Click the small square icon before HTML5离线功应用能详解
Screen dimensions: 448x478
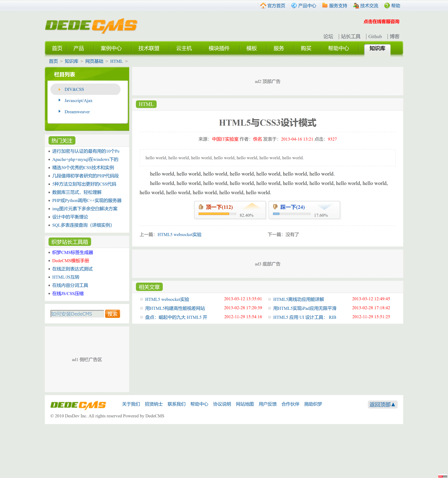270,299
